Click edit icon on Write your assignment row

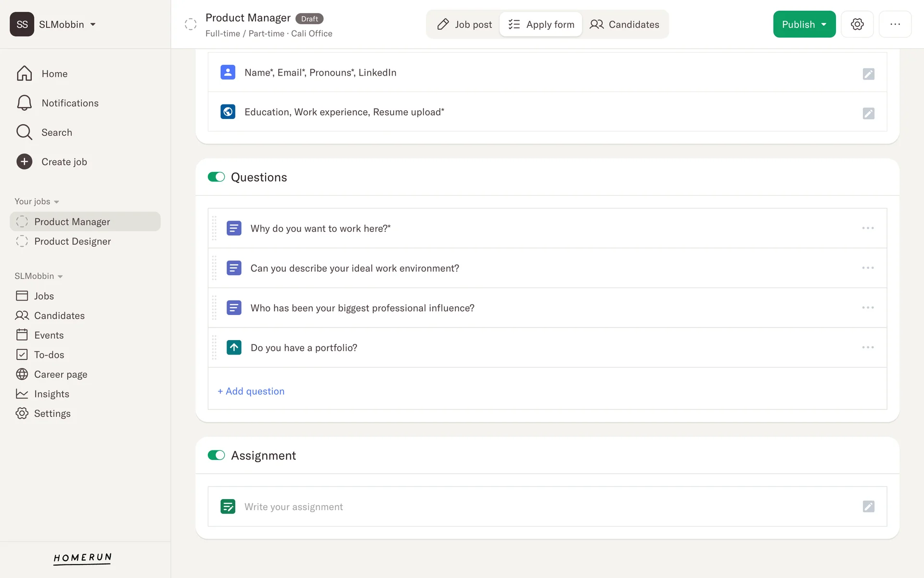click(868, 506)
